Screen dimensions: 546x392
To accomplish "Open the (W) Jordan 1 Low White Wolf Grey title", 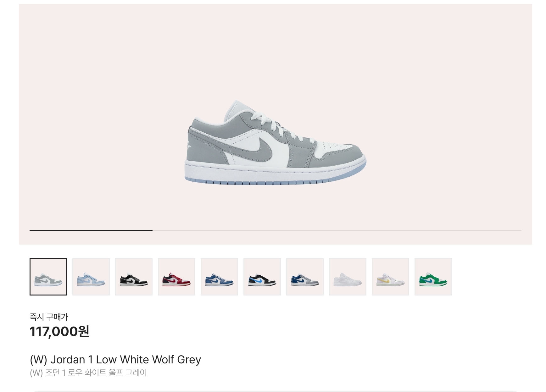I will pyautogui.click(x=115, y=359).
